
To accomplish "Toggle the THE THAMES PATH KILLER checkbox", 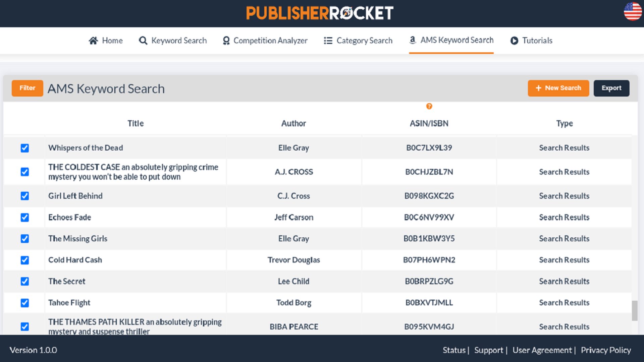I will pos(24,326).
